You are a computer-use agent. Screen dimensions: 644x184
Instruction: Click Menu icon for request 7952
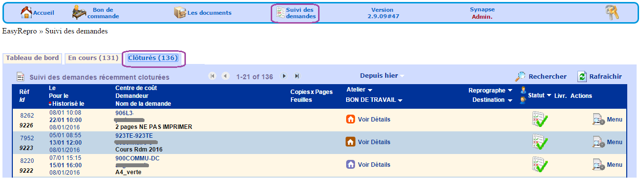(x=598, y=142)
